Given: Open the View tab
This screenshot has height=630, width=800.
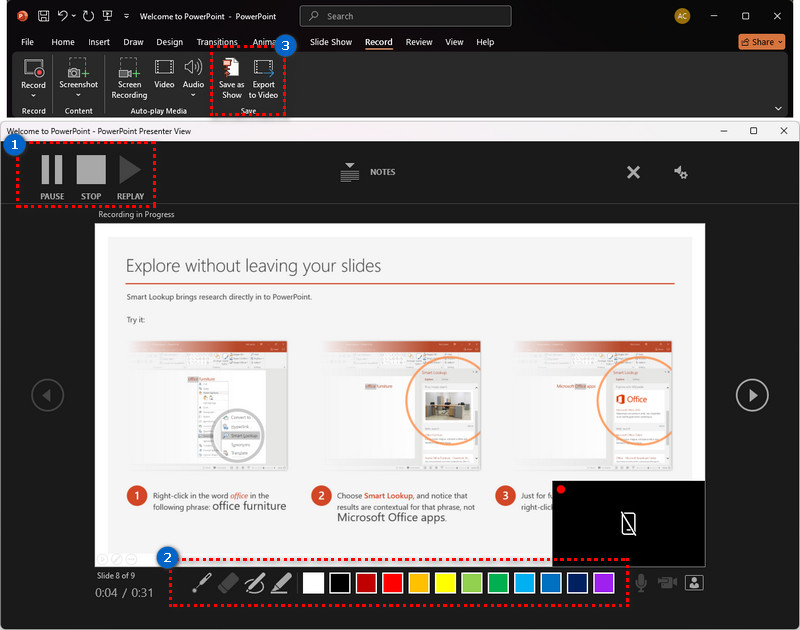Looking at the screenshot, I should coord(454,42).
